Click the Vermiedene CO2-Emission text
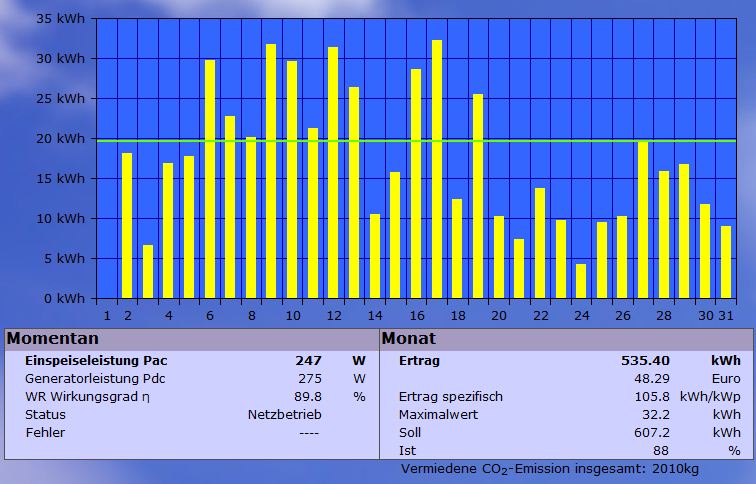 pyautogui.click(x=550, y=469)
